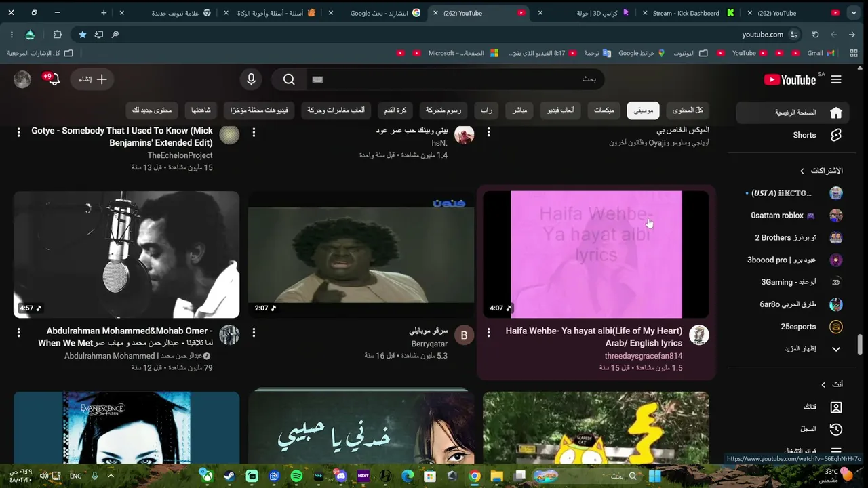Screen dimensions: 868x488
Task: Go to الصفحة الرئيسية in the sidebar
Action: pos(792,113)
